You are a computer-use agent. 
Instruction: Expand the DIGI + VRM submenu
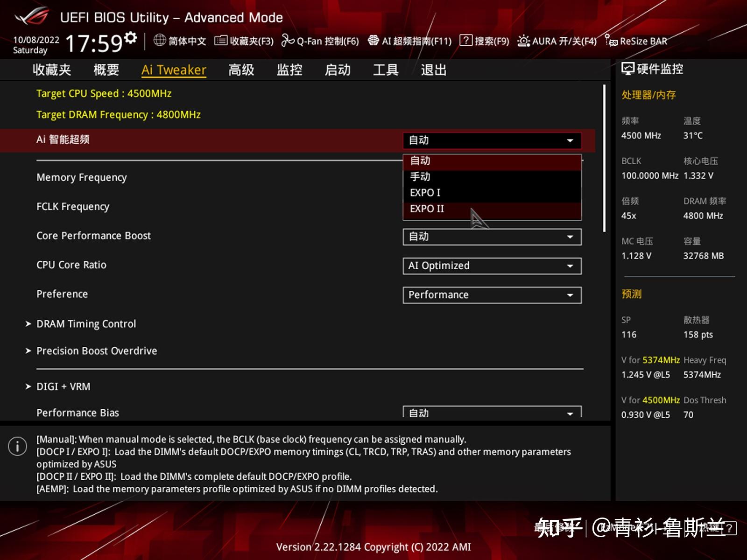[x=58, y=387]
